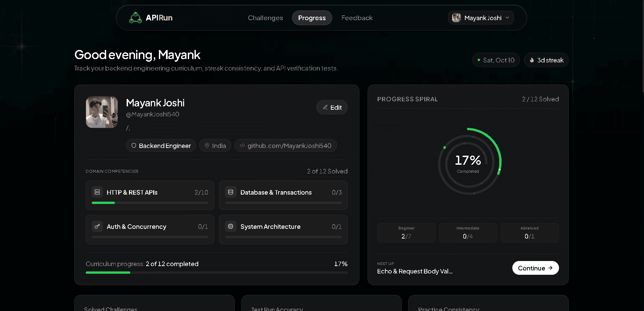Viewport: 644px width, 311px height.
Task: Click the 'Echo & Request Body Val...' text
Action: [415, 271]
